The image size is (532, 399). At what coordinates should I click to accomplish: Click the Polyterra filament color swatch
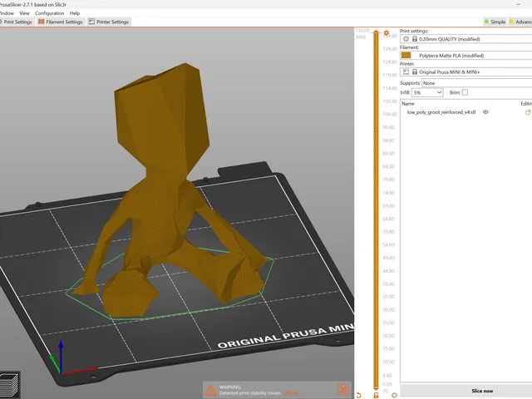click(406, 56)
